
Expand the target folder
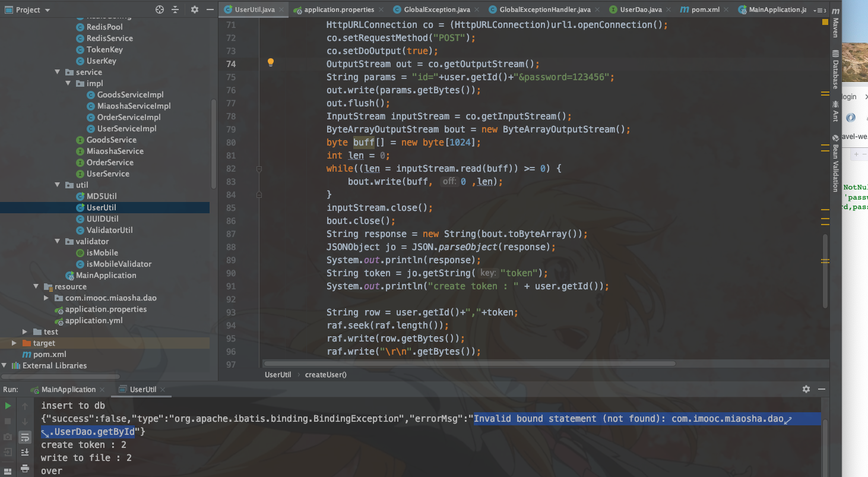tap(14, 343)
